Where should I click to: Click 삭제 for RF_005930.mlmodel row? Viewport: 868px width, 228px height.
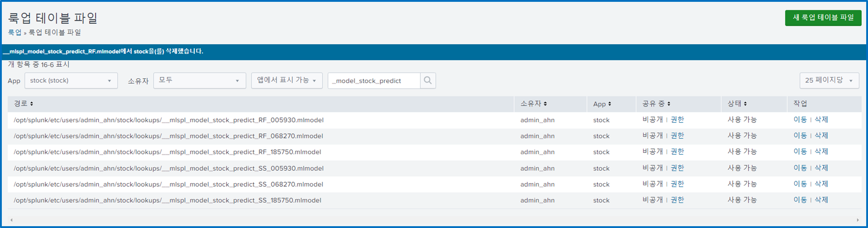pos(821,120)
